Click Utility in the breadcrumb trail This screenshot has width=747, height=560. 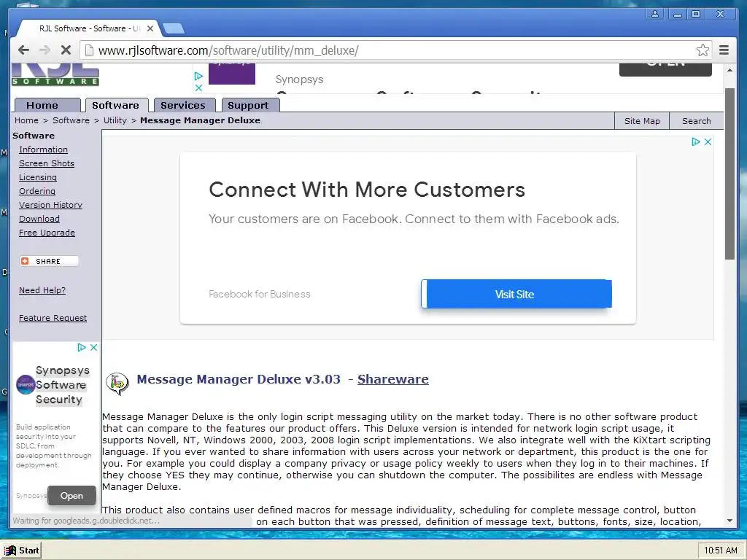[115, 120]
